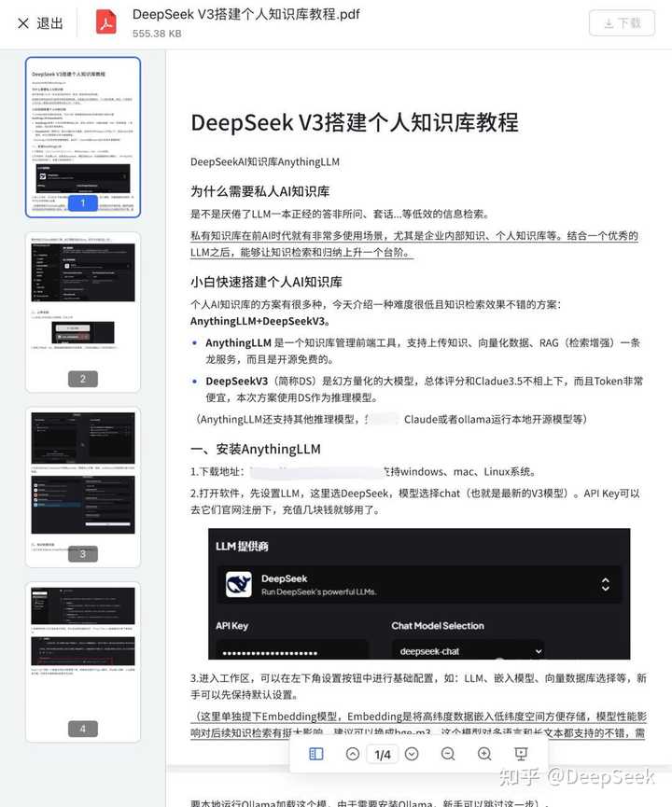Click the 退出 exit button
The height and width of the screenshot is (807, 672).
click(40, 23)
